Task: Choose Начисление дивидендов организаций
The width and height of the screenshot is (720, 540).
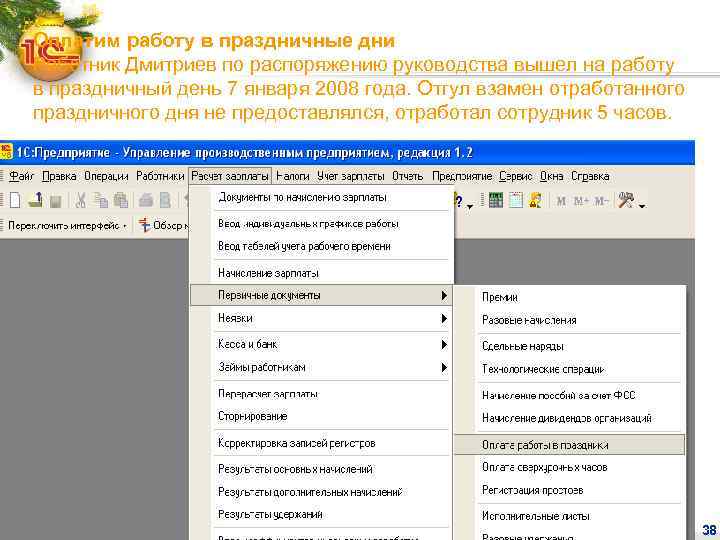Action: (x=570, y=418)
